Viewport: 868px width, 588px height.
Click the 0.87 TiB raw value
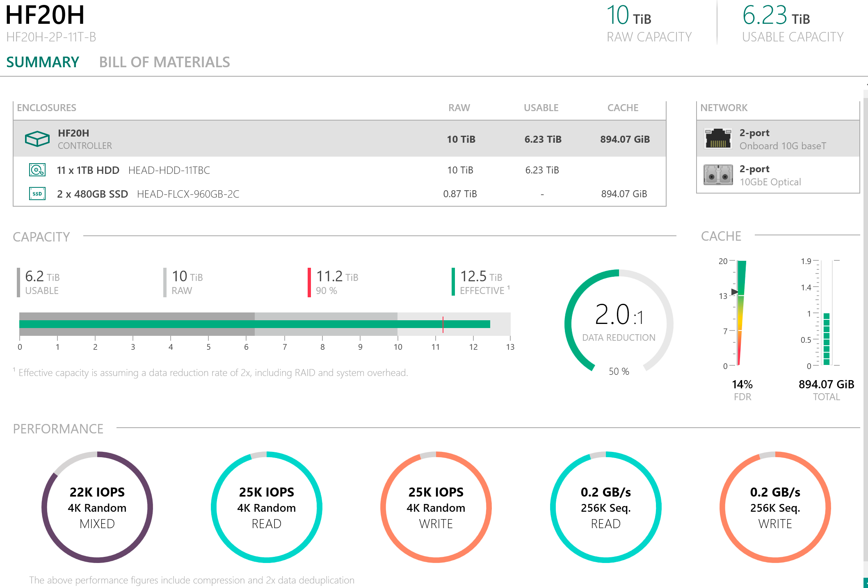(460, 194)
